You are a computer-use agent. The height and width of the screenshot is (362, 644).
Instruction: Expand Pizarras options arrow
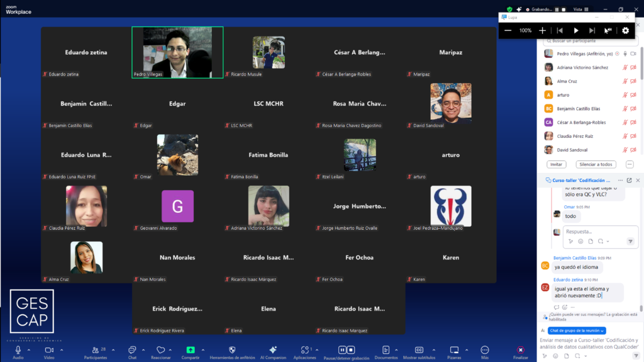coord(467,350)
